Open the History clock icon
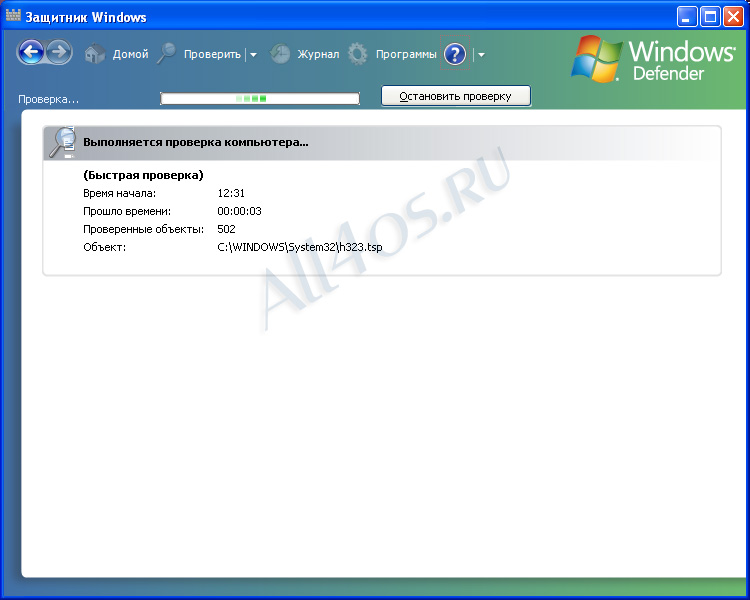Image resolution: width=750 pixels, height=600 pixels. click(x=280, y=54)
